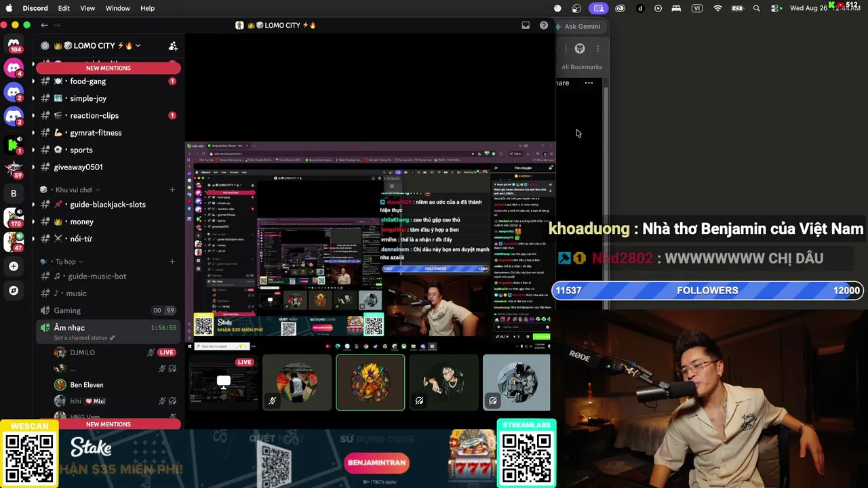This screenshot has width=868, height=488.
Task: Open the server with 59 notifications
Action: point(14,169)
